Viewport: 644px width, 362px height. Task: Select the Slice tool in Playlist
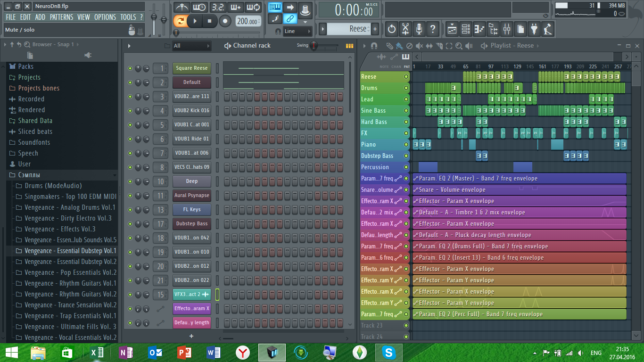tap(439, 46)
